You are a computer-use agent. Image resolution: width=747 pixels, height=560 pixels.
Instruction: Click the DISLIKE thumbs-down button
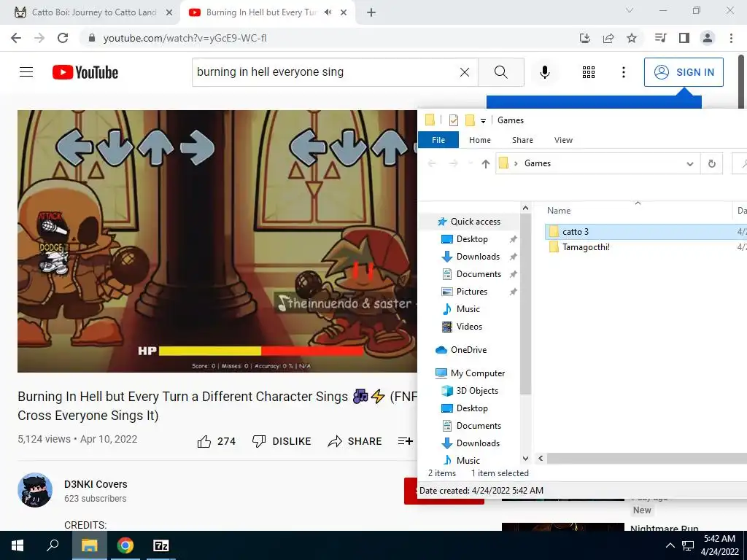tap(282, 441)
